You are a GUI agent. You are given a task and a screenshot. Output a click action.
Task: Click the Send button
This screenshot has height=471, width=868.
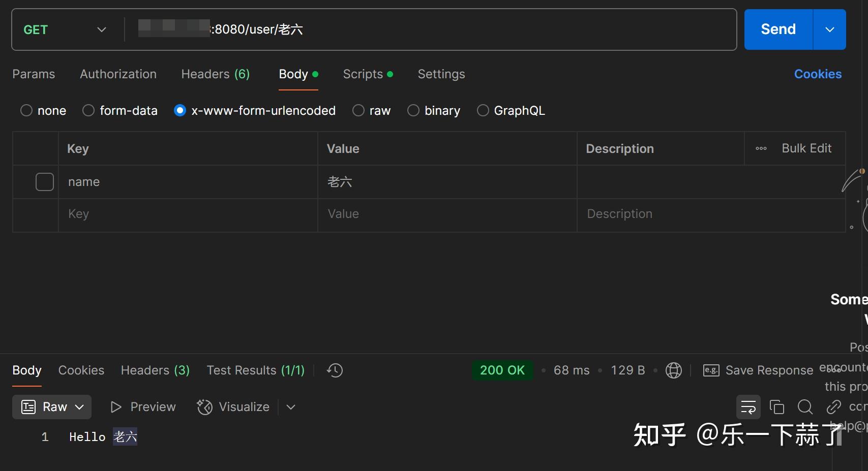tap(777, 29)
